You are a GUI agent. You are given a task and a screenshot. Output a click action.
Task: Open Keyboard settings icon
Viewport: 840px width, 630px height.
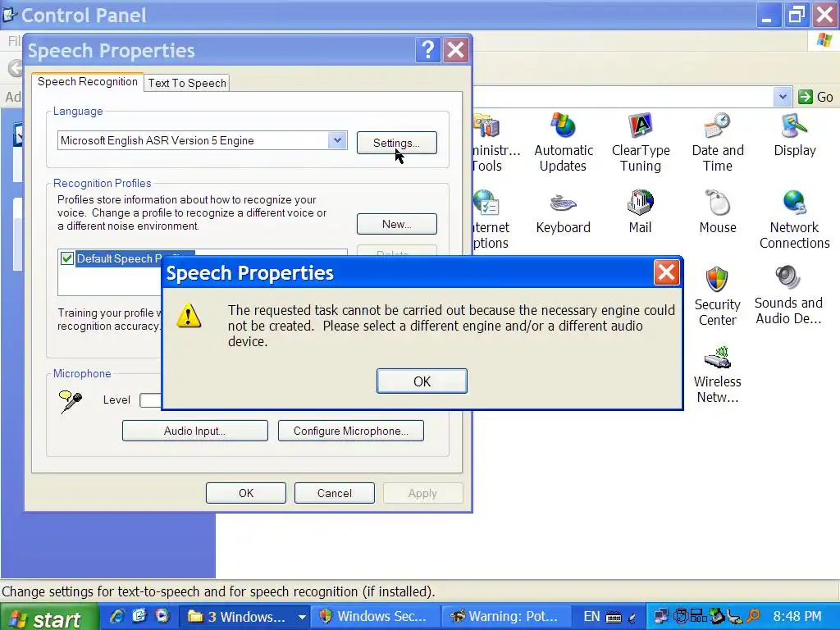coord(563,212)
